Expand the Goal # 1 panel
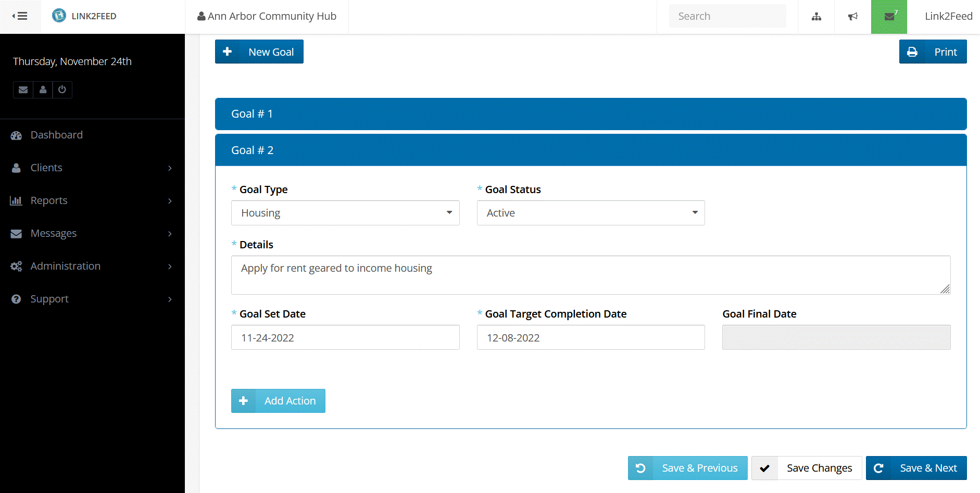This screenshot has width=980, height=493. (469, 113)
